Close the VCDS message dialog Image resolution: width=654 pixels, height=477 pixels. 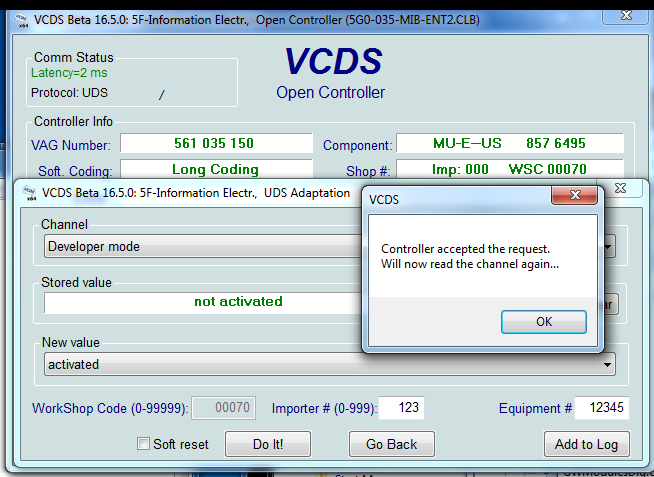(575, 195)
